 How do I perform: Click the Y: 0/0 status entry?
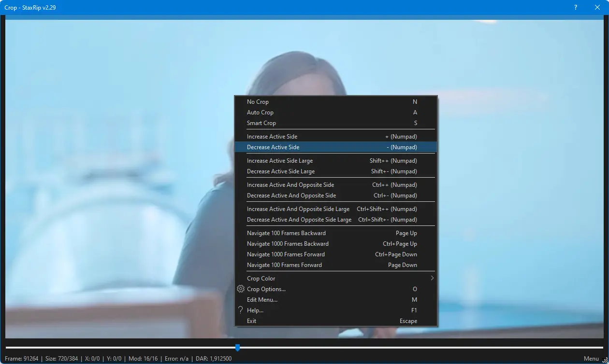tap(114, 359)
